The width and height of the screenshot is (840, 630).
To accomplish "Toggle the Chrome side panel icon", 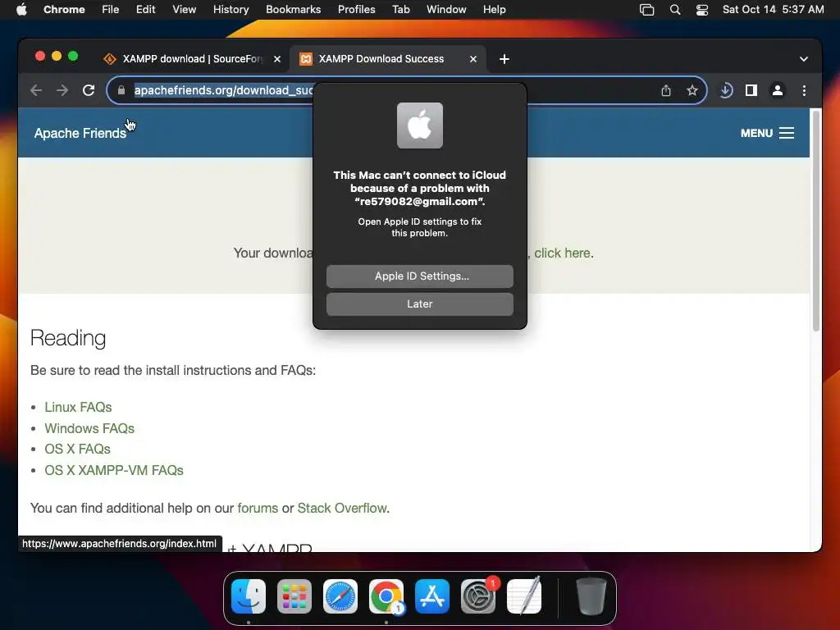I will [751, 90].
